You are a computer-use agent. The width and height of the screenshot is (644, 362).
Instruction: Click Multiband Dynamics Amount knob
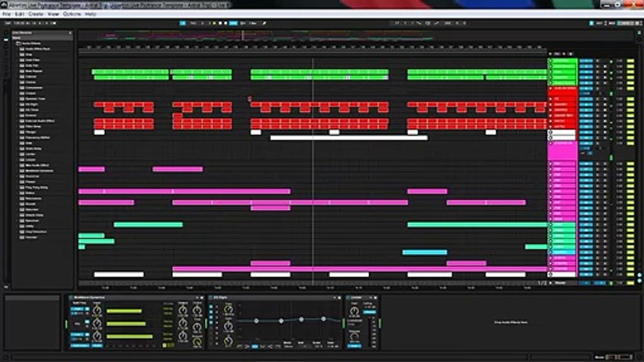click(x=197, y=341)
